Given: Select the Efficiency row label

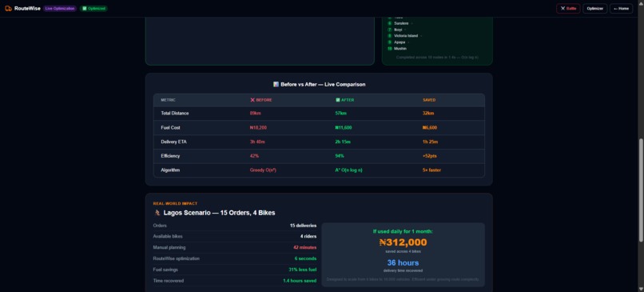Looking at the screenshot, I should (170, 156).
